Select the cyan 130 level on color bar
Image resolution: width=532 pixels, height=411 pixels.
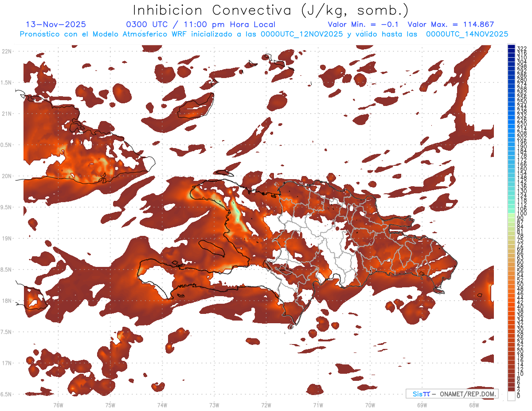[512, 191]
